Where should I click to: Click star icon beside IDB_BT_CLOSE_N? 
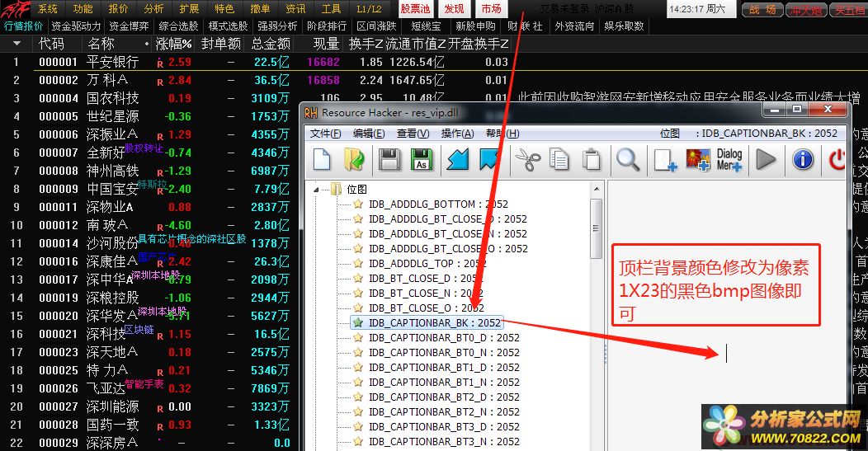(x=358, y=294)
